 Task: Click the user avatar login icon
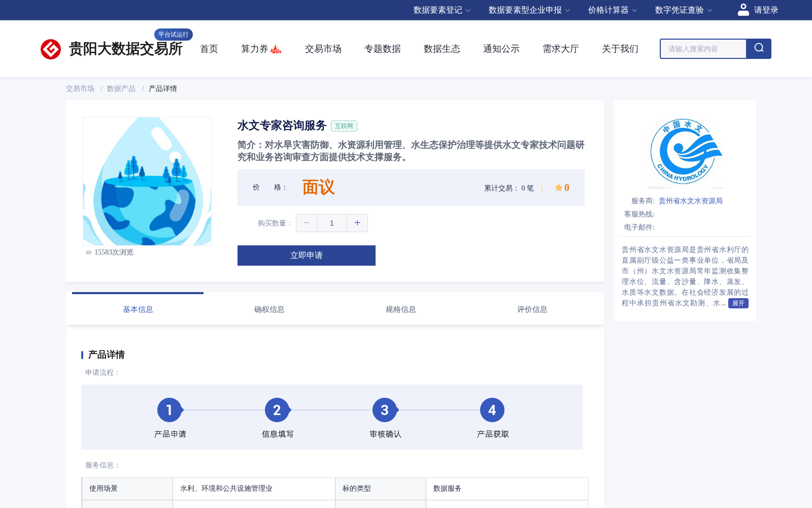(743, 10)
